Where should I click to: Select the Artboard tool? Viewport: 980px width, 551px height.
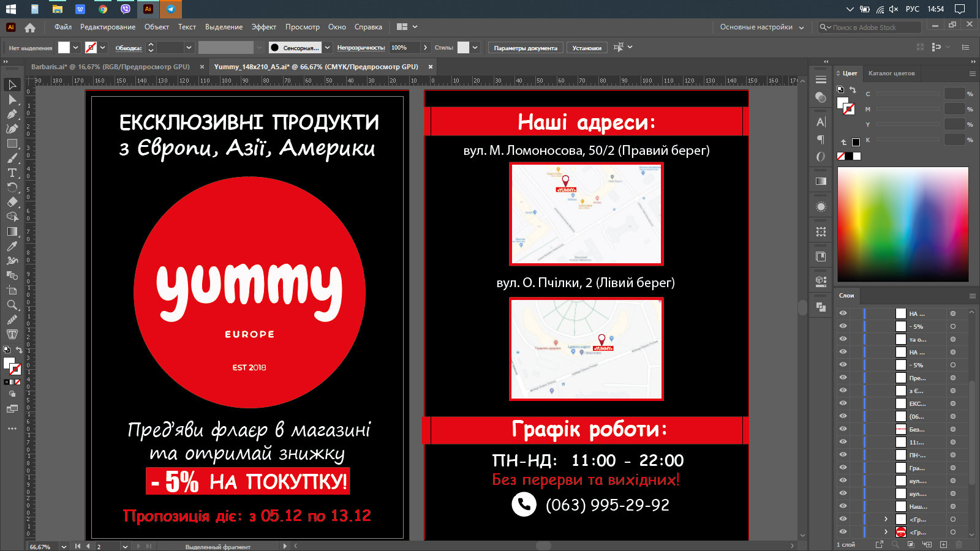point(12,290)
